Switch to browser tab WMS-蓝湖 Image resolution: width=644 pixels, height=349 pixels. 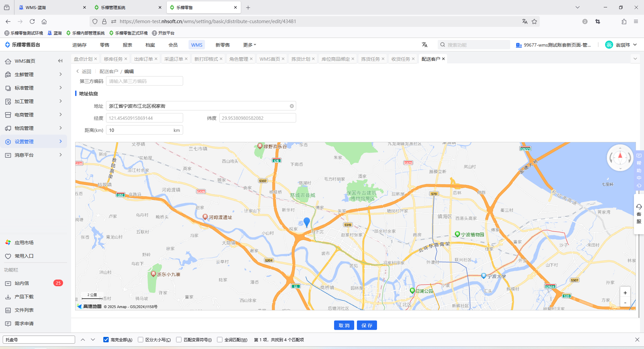52,7
